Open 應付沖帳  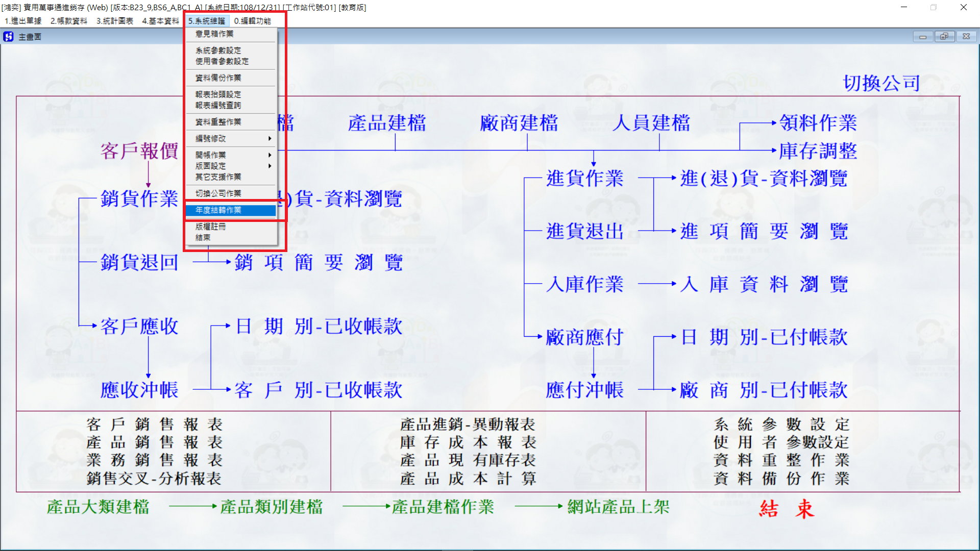[585, 390]
